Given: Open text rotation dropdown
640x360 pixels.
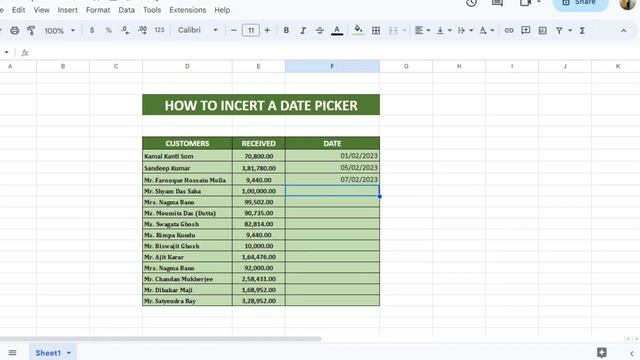Looking at the screenshot, I should point(487,31).
